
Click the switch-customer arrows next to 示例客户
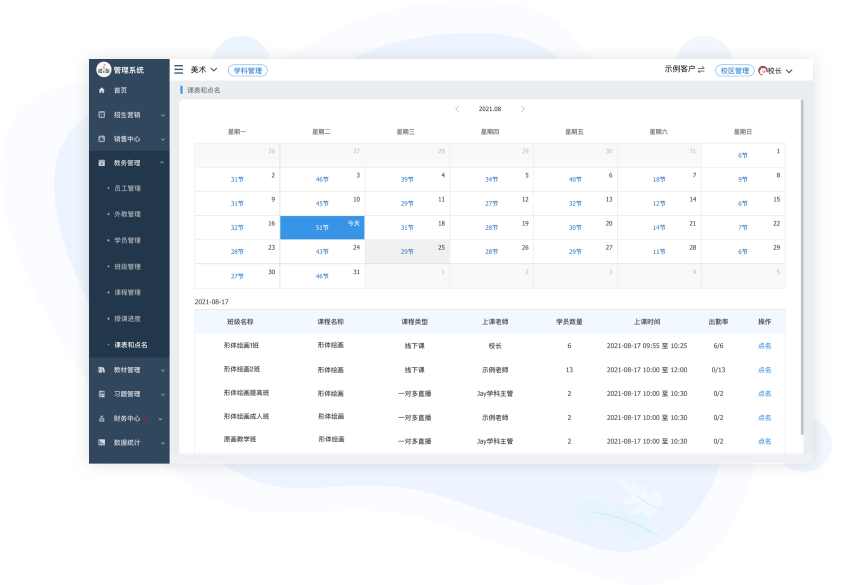(701, 70)
